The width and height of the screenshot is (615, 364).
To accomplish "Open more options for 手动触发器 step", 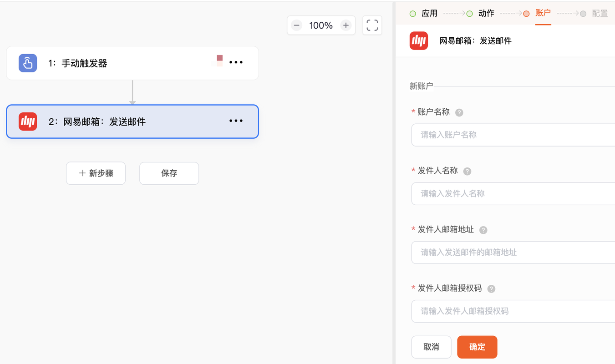I will click(236, 62).
